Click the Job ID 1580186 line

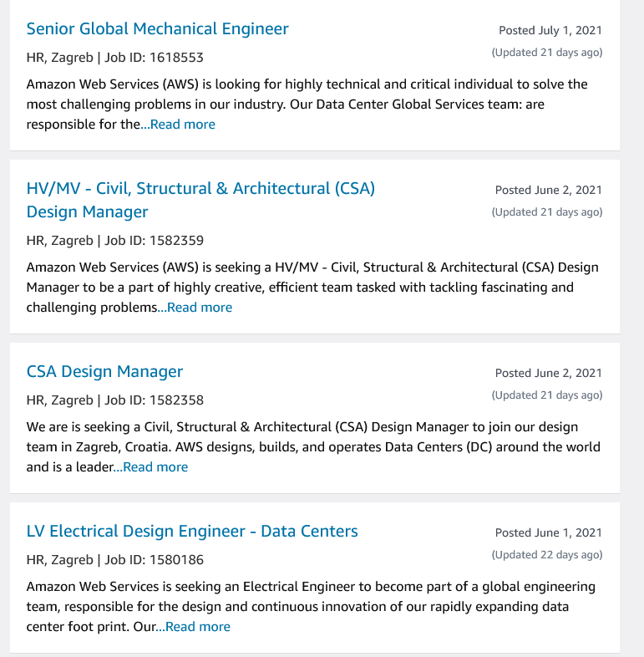click(114, 560)
